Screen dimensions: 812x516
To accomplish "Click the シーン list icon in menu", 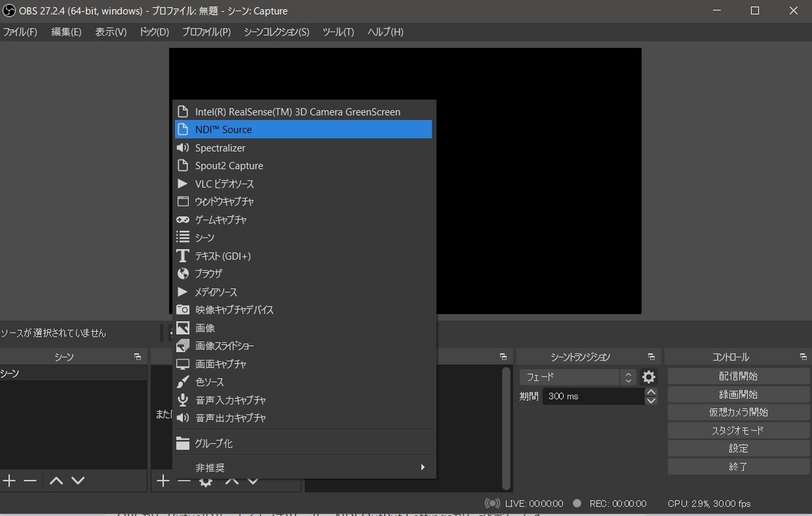I will tap(183, 237).
